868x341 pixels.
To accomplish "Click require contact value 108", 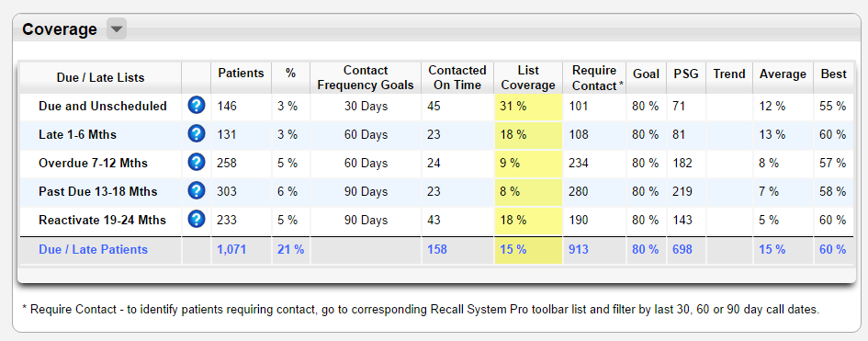I will point(579,134).
